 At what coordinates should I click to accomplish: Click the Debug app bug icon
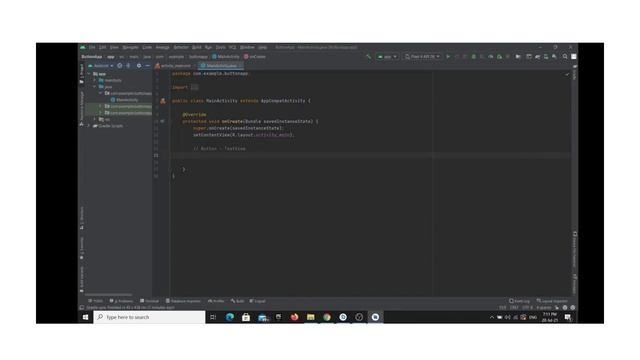[473, 57]
